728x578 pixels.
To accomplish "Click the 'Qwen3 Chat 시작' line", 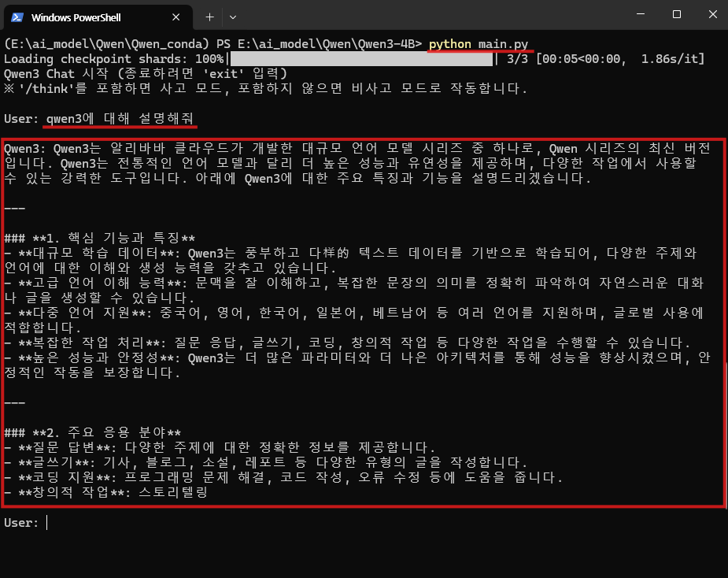I will (x=146, y=73).
